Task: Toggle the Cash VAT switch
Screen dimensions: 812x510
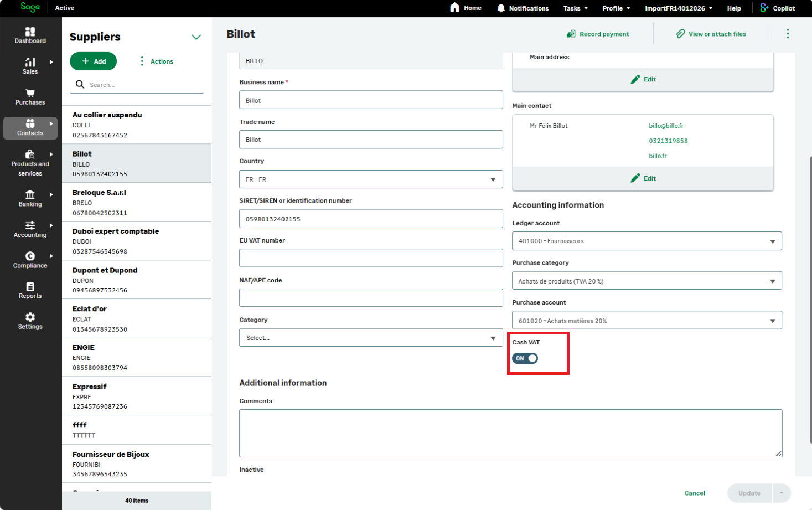Action: 525,358
